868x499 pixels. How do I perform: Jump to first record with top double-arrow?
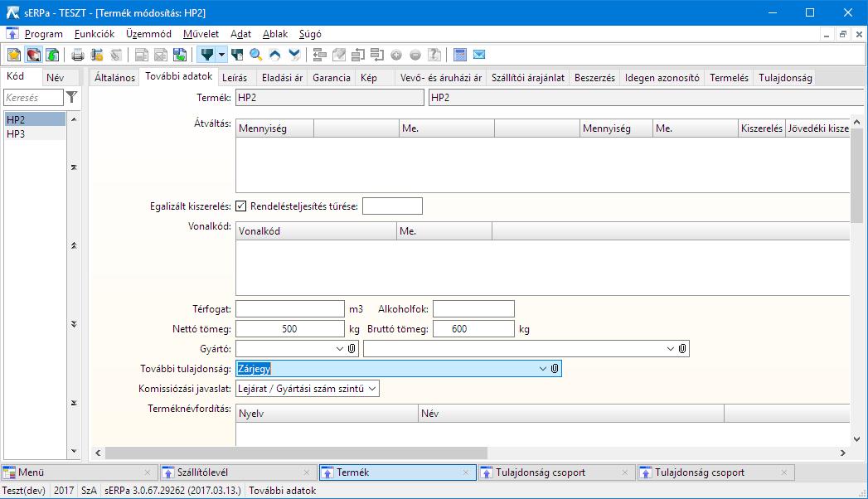pyautogui.click(x=75, y=168)
